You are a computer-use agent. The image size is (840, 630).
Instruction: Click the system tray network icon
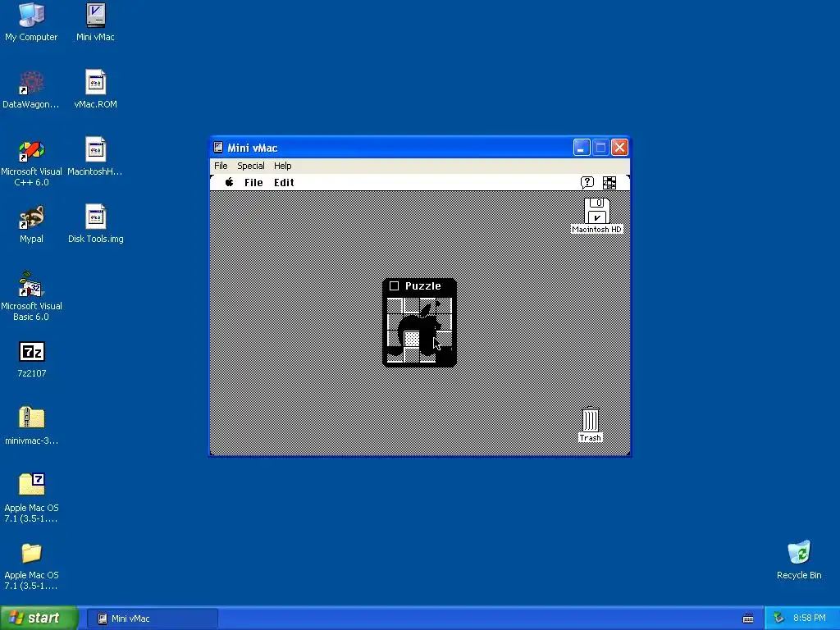778,618
